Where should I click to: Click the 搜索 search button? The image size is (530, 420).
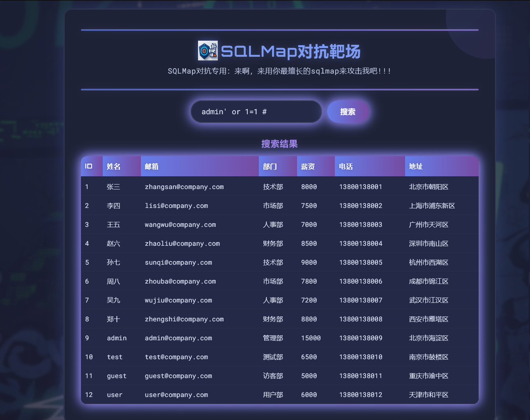[348, 112]
